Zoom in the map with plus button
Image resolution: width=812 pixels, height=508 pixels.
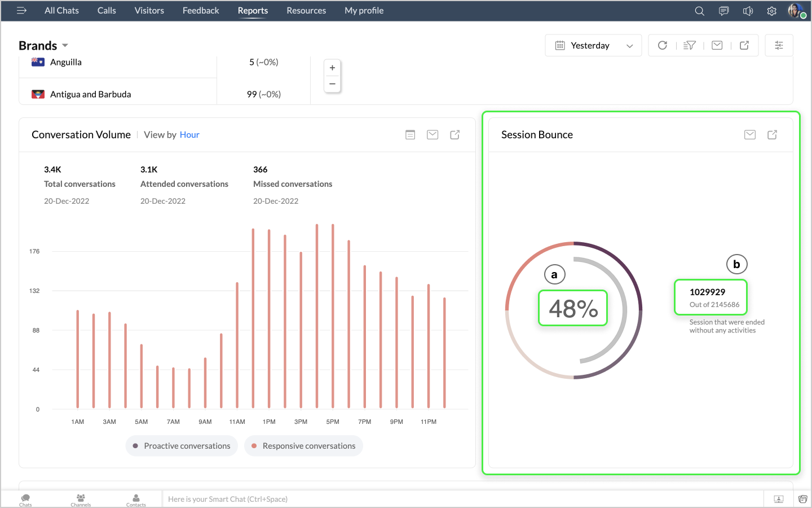click(x=332, y=68)
